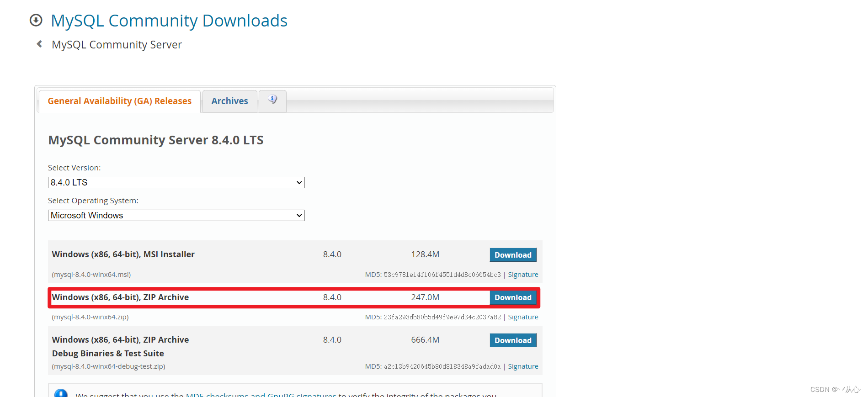Screen dimensions: 868x397
Task: Click filename (mysql-8.4.0-winx64-debug-test.zip)
Action: (x=108, y=366)
